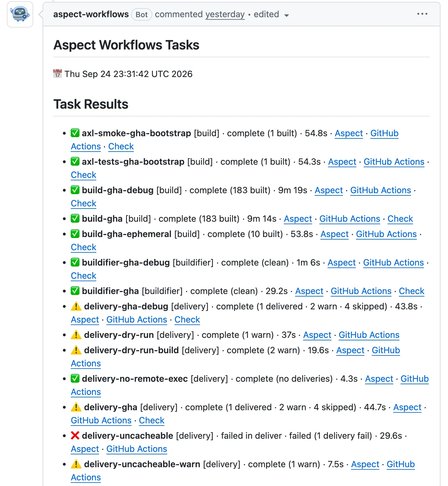Open Aspect link on the 9m 14s build-gha row
Screen dimensions: 448x486
298,219
